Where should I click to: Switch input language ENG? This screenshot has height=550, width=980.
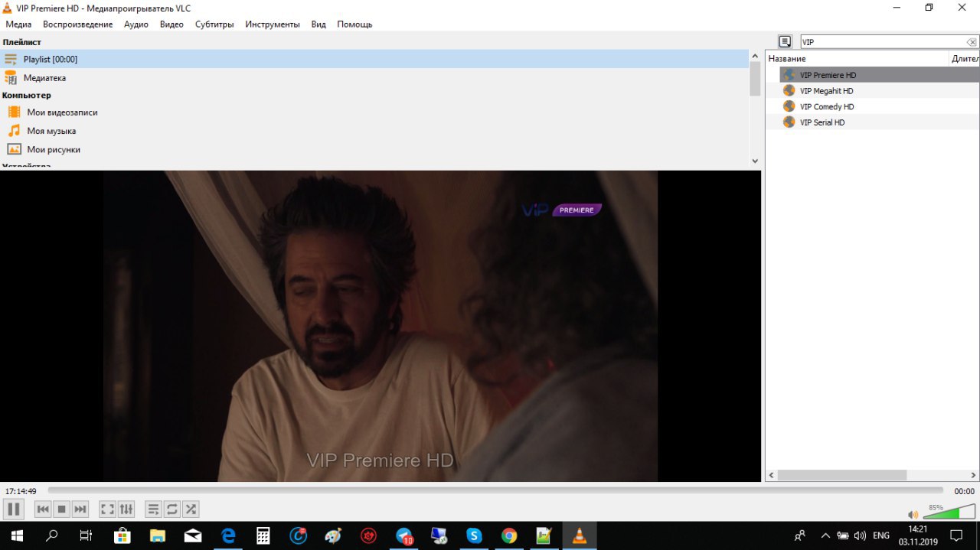click(881, 535)
